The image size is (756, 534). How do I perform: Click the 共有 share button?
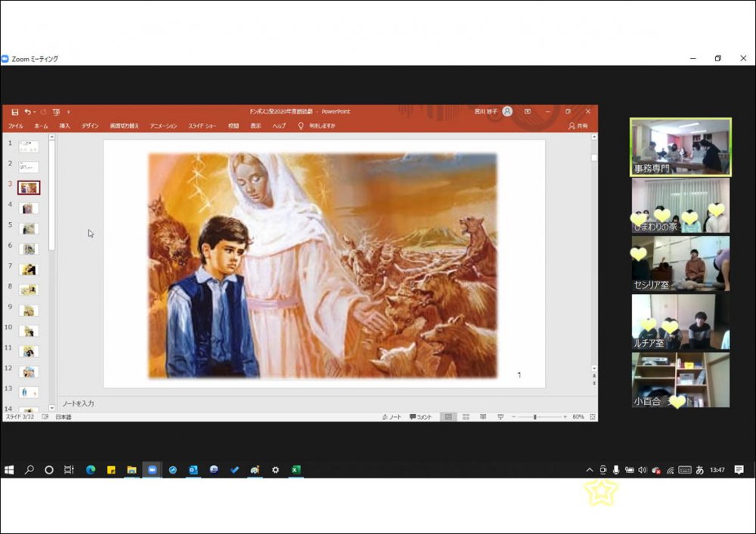coord(578,126)
